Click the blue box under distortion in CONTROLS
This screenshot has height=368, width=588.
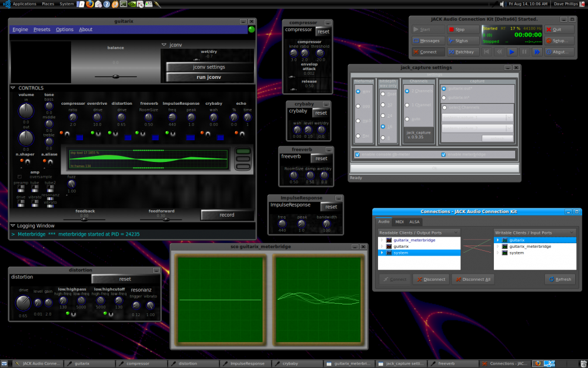(x=128, y=138)
